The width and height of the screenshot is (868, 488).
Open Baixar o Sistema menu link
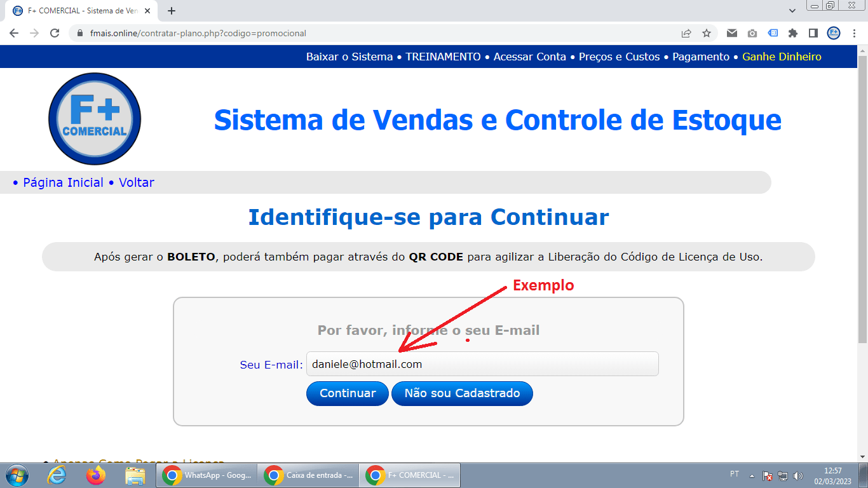click(x=349, y=57)
